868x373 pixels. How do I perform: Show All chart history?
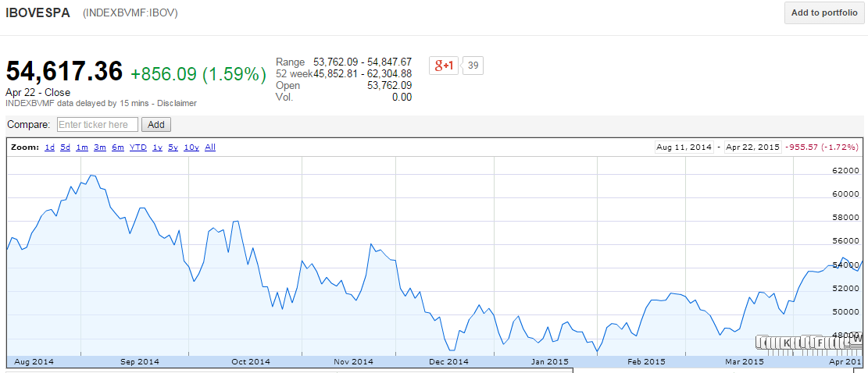pyautogui.click(x=210, y=147)
